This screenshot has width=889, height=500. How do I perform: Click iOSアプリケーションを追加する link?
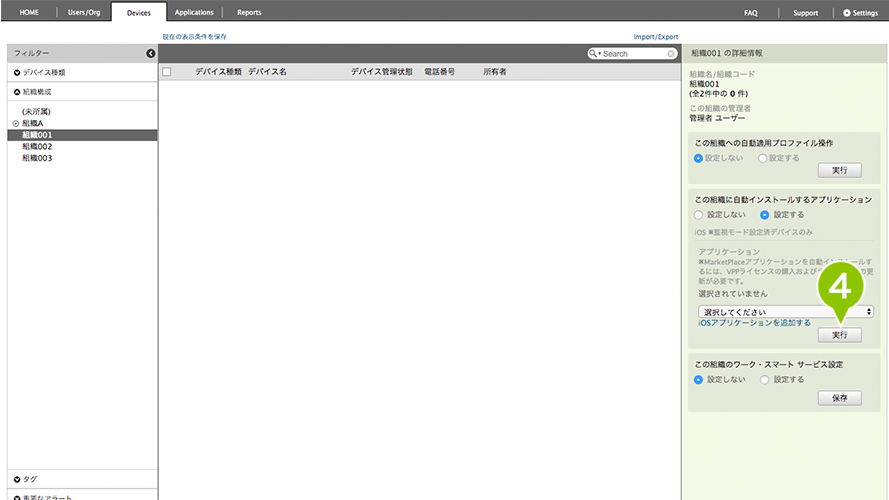pos(755,323)
